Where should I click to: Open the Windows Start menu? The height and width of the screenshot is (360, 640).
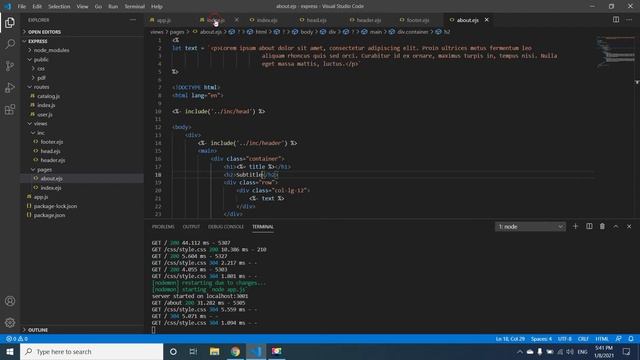pos(10,351)
